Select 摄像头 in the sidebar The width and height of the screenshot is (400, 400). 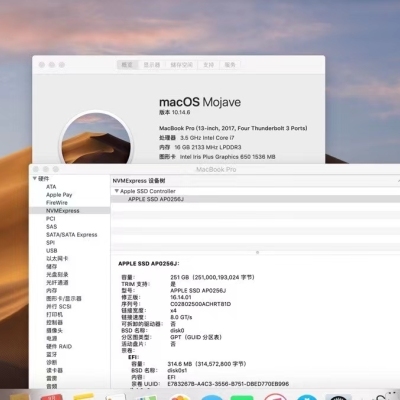pos(54,331)
